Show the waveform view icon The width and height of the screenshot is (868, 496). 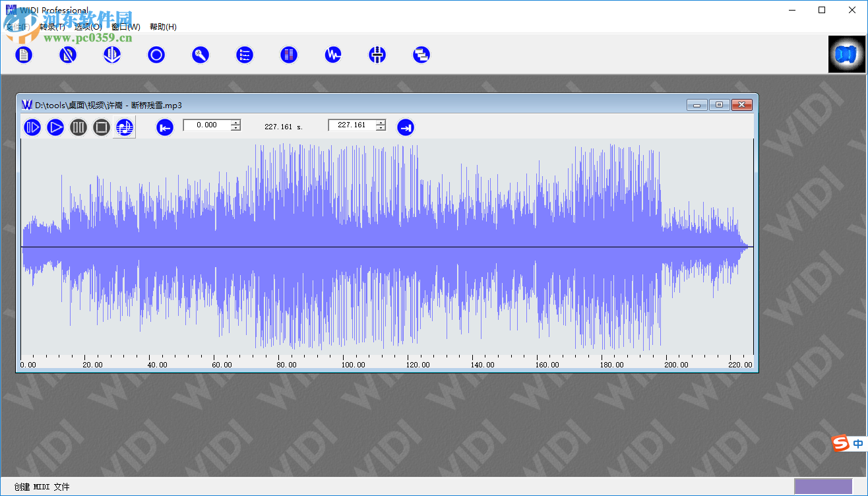point(332,55)
